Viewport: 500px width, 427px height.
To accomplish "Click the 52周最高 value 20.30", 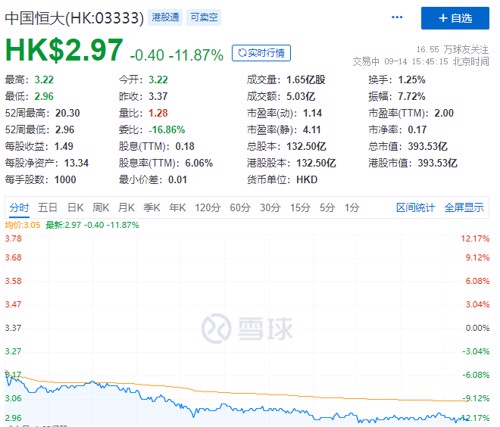I will click(x=68, y=113).
